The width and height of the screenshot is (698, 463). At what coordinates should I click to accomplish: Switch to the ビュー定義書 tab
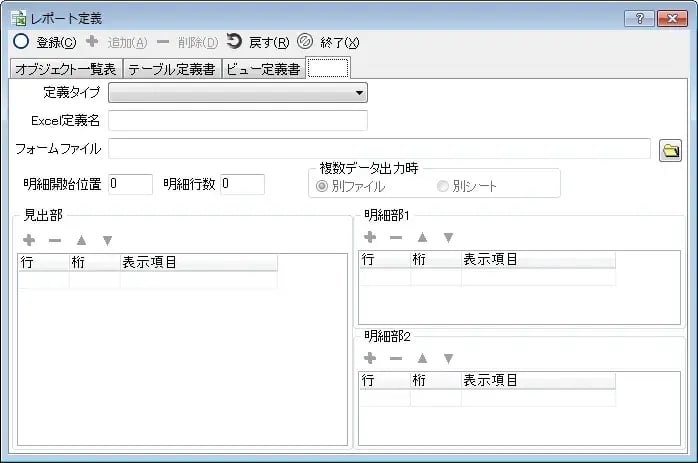[x=262, y=69]
